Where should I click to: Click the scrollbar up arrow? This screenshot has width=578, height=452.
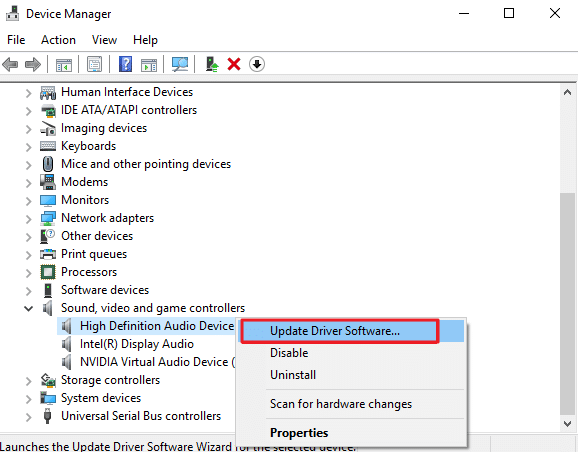pyautogui.click(x=567, y=93)
